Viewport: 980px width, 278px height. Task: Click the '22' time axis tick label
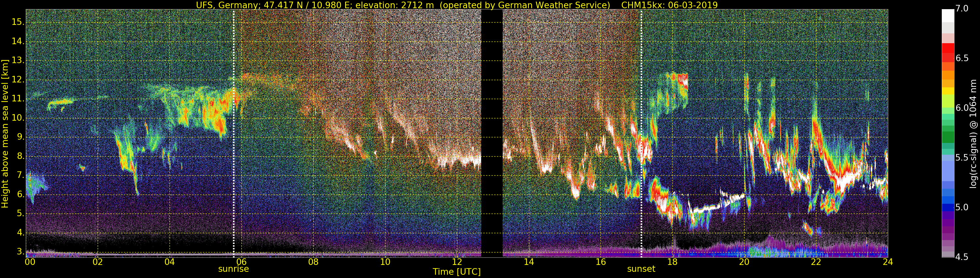pyautogui.click(x=816, y=262)
